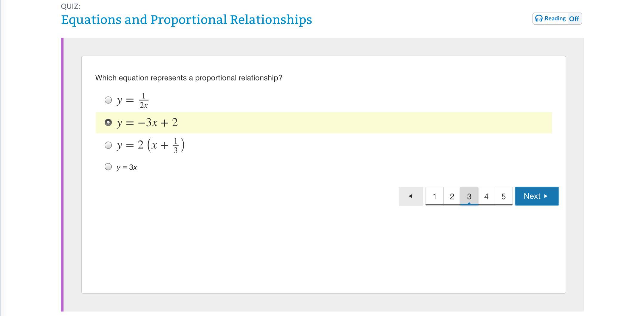Choose radio button for y = 2(x + 1/3)

coord(108,145)
